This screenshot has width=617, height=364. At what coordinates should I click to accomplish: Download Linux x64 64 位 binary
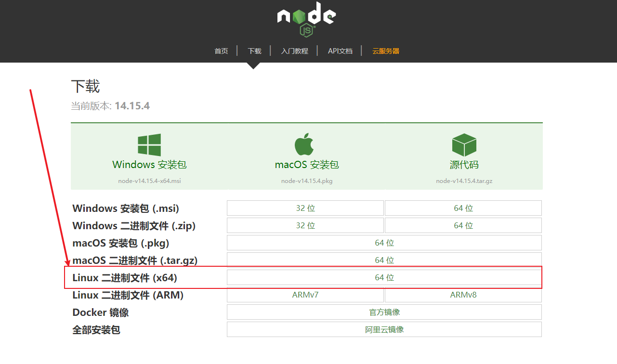pos(384,277)
